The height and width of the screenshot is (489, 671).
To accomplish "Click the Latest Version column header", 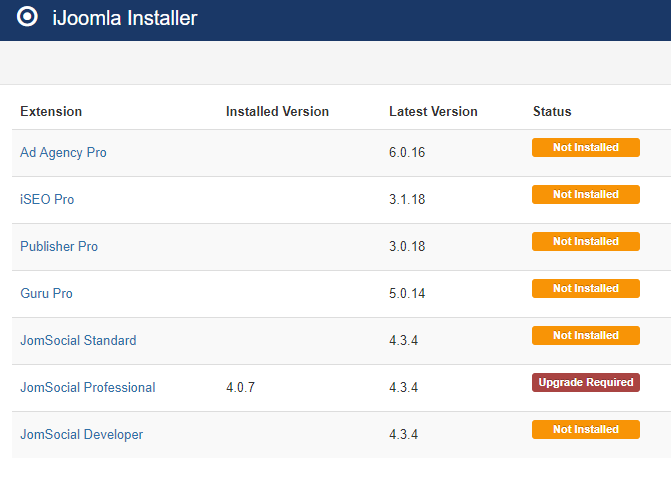I will click(x=433, y=111).
